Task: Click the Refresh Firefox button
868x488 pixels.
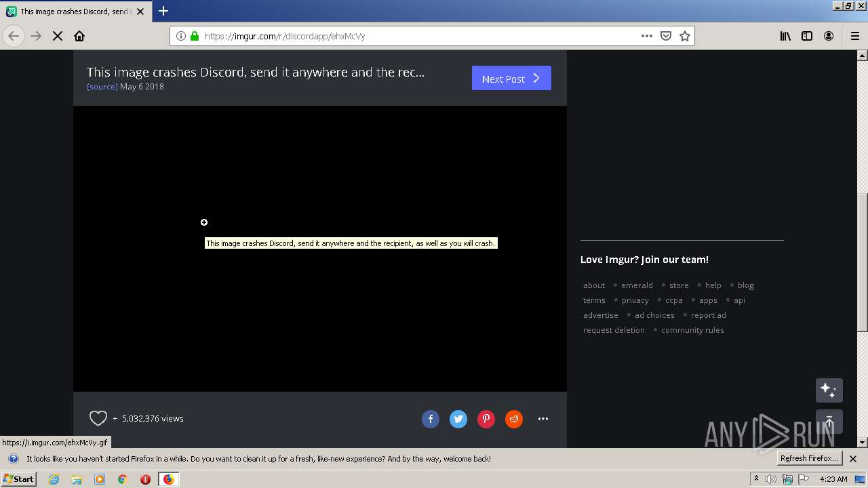Action: coord(809,458)
